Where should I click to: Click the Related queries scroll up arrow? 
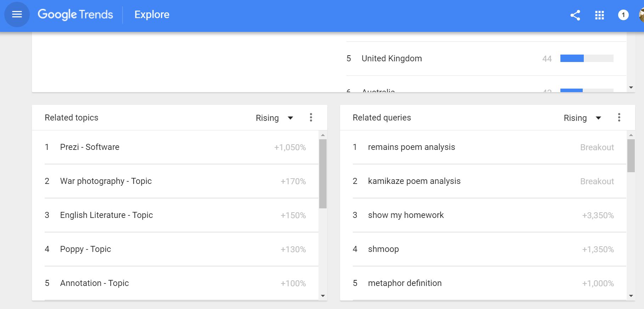tap(631, 135)
